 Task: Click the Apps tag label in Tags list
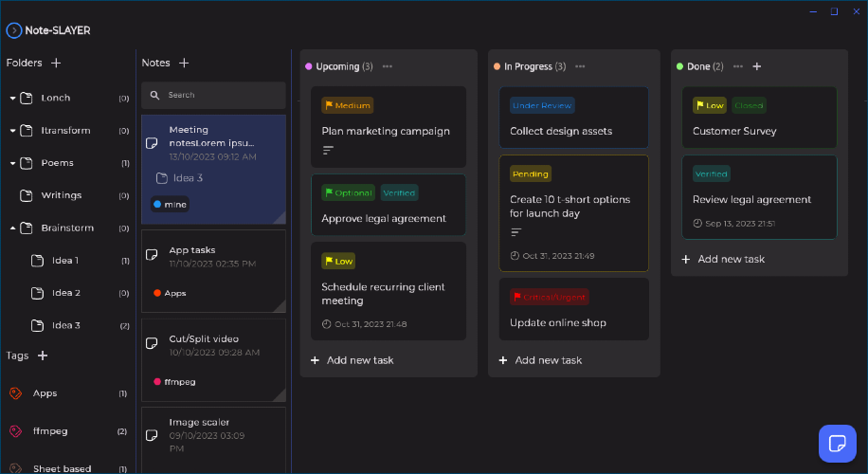45,393
